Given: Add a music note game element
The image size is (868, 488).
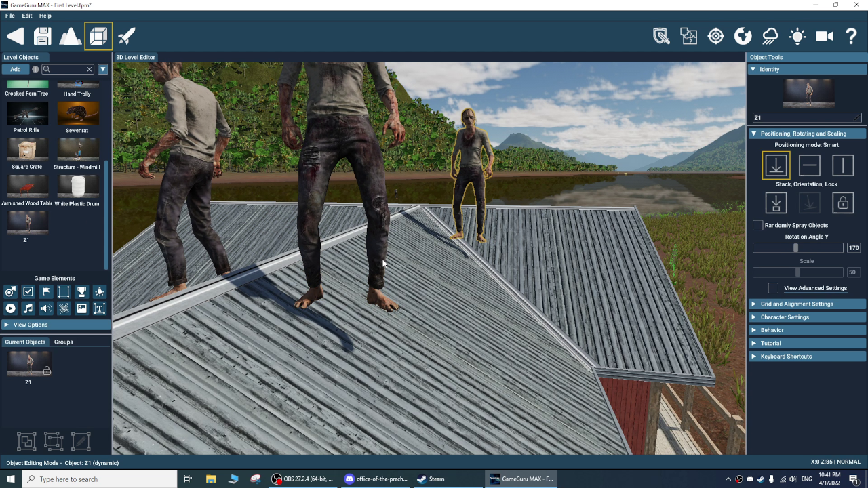Looking at the screenshot, I should click(x=28, y=308).
